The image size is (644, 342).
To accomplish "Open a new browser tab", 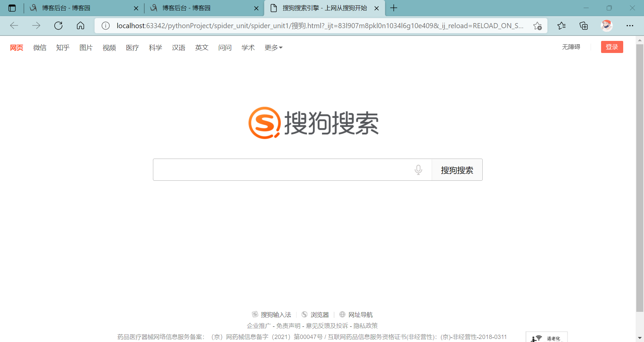I will pyautogui.click(x=394, y=8).
